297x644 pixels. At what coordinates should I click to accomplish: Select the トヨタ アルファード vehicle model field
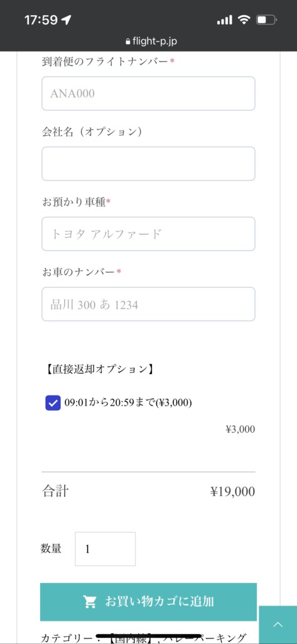pyautogui.click(x=148, y=234)
